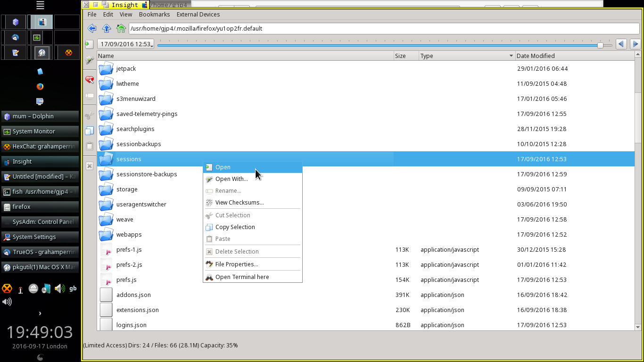This screenshot has height=362, width=644.
Task: Click the snapshot timeline slider handle
Action: 600,45
